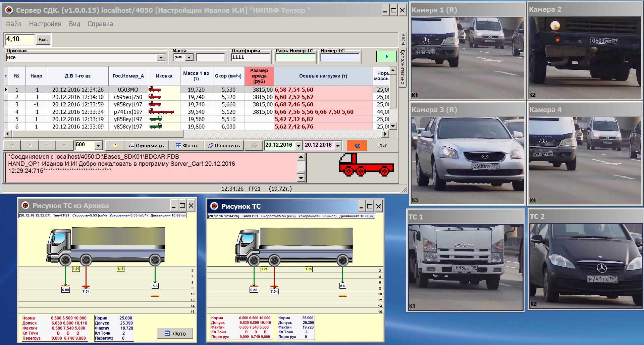The height and width of the screenshot is (345, 644).
Task: Jump to last record using navigator button
Action: [65, 146]
